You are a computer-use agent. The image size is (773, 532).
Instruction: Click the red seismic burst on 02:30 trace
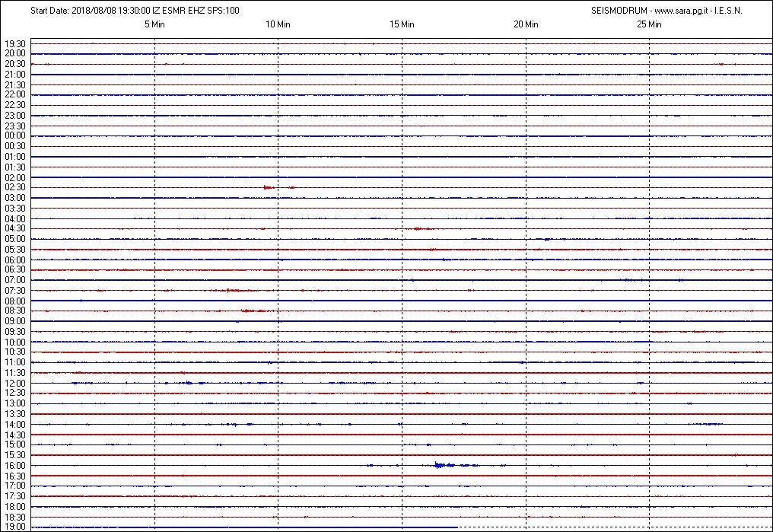pyautogui.click(x=269, y=187)
